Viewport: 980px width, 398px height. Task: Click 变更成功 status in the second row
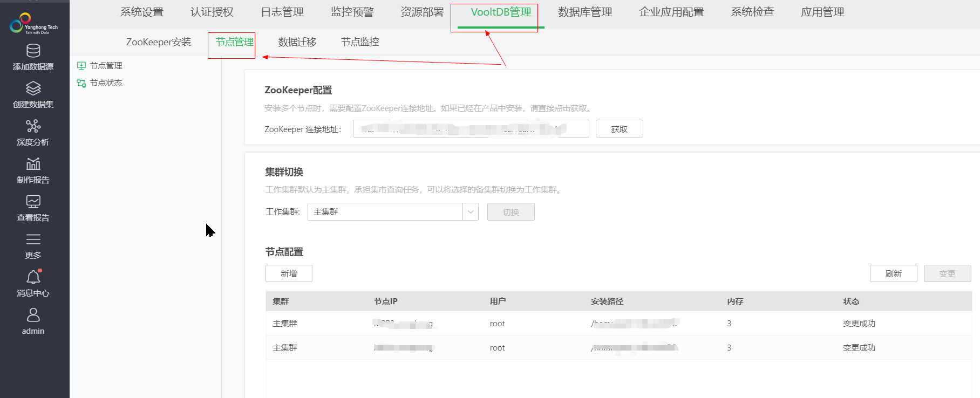[859, 348]
